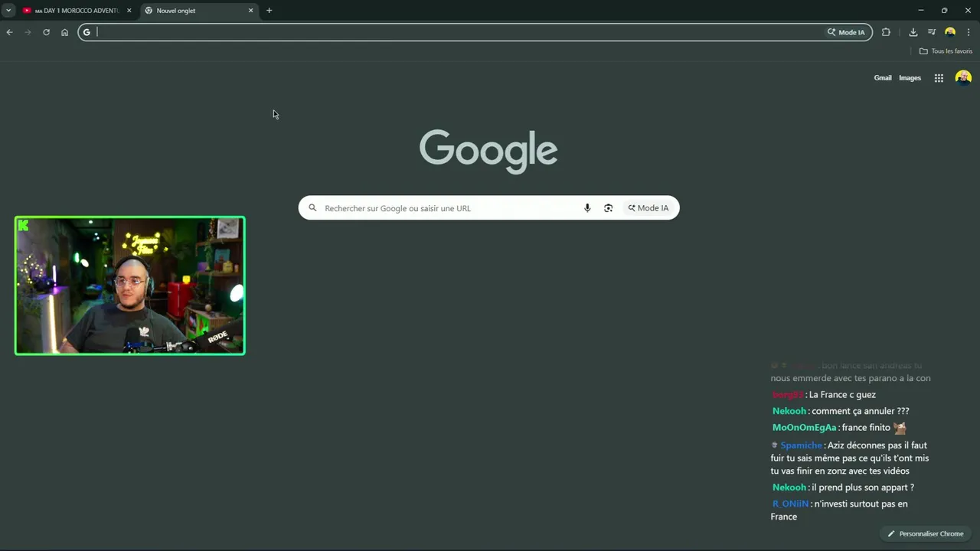Open the Gmail link
980x551 pixels.
(x=883, y=78)
